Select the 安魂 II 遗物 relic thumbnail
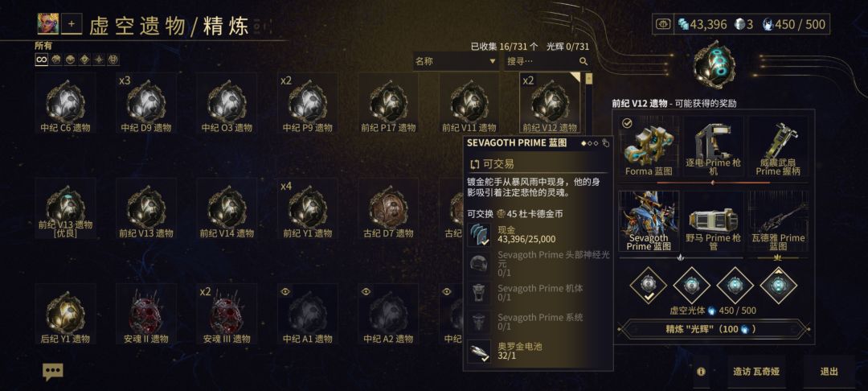The height and width of the screenshot is (391, 868). click(146, 314)
